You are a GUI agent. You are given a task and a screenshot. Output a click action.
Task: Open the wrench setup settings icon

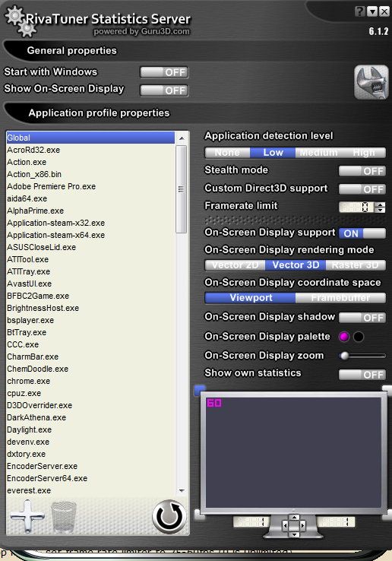(371, 82)
